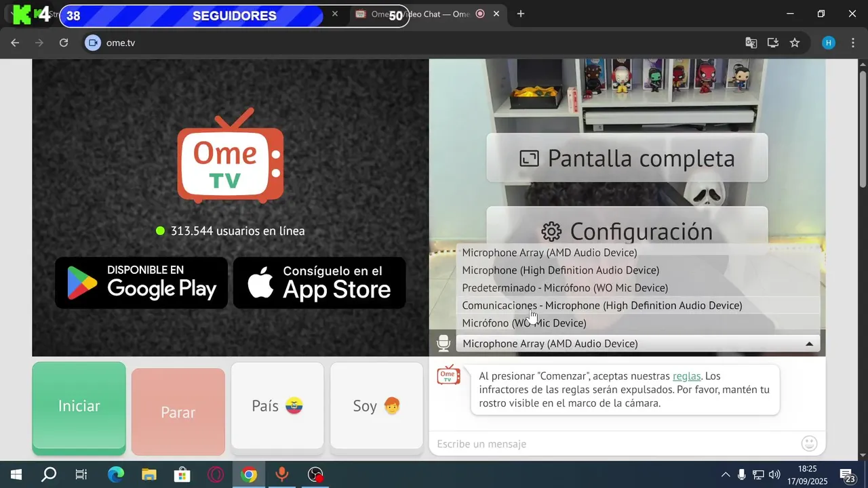
Task: Click the Ome TV logo
Action: click(x=231, y=156)
